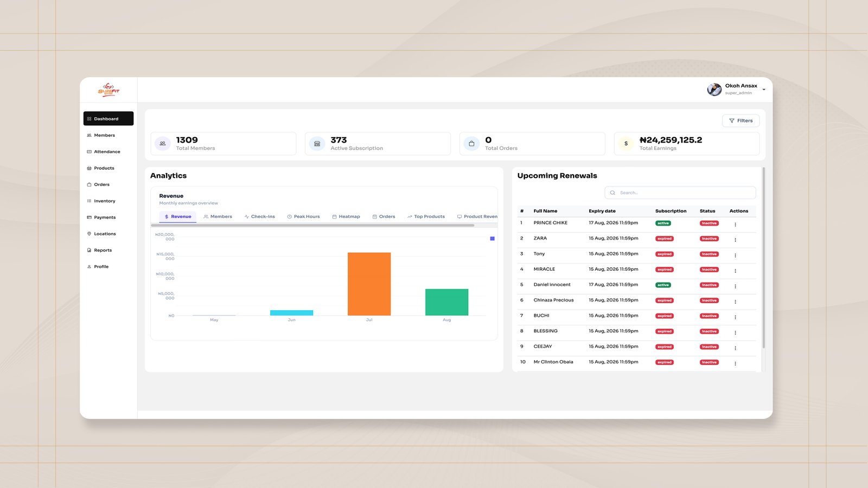Viewport: 868px width, 488px height.
Task: Open actions menu for MIRACLE
Action: click(x=735, y=271)
